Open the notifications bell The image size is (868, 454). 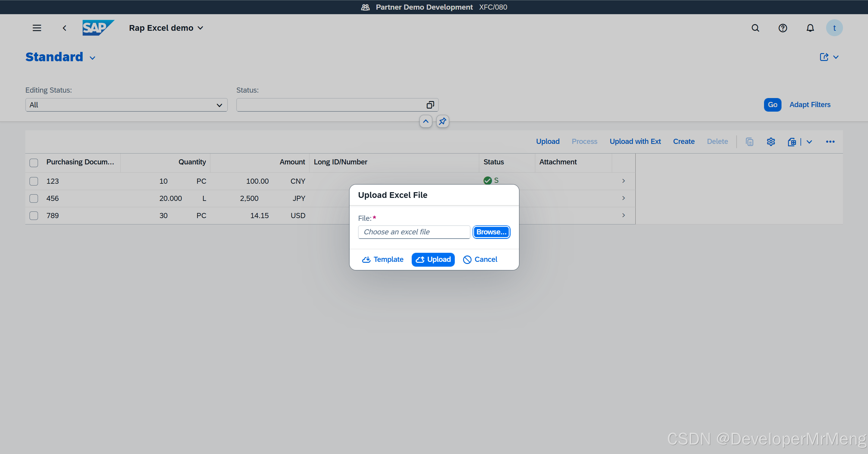(x=810, y=28)
